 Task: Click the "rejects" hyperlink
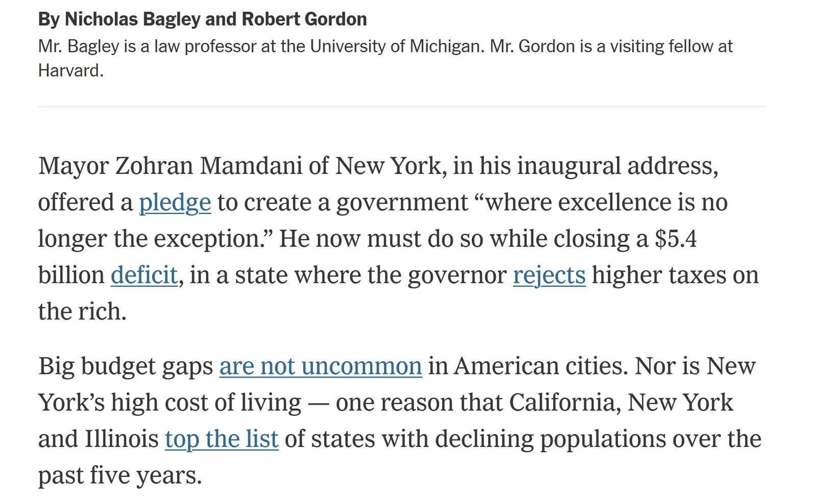click(549, 275)
